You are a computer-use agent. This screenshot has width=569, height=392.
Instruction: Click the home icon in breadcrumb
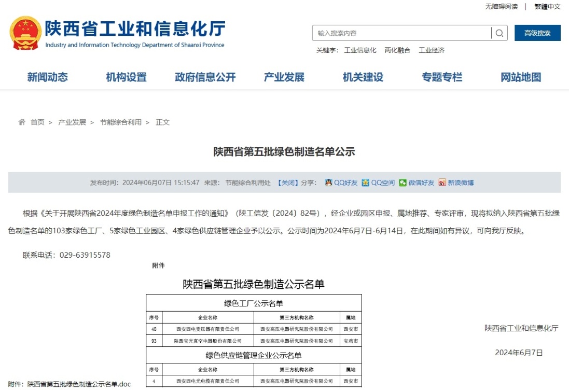click(22, 122)
